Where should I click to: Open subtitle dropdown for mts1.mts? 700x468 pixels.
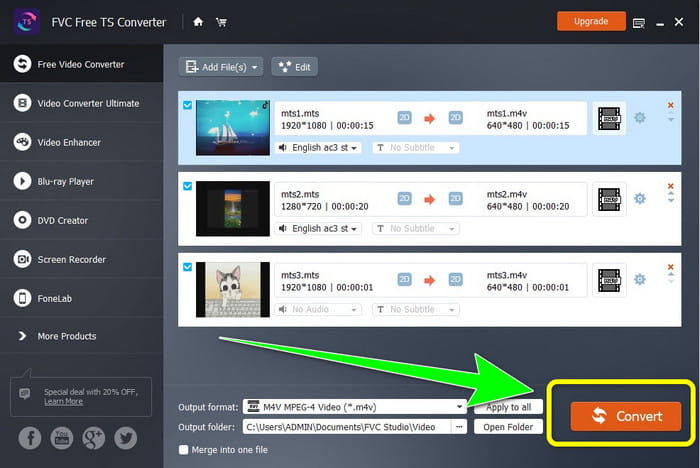(x=416, y=148)
